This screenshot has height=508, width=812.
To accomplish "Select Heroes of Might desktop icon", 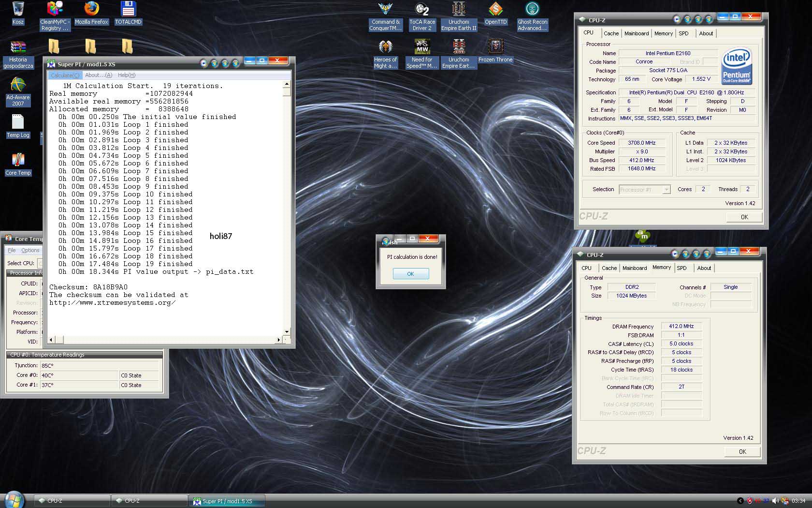I will 385,54.
